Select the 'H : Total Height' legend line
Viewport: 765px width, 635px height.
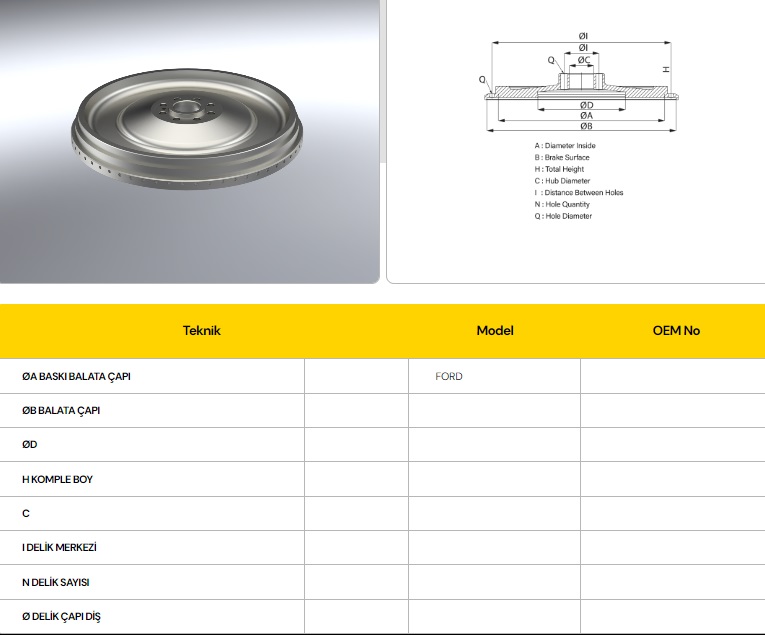pyautogui.click(x=559, y=169)
